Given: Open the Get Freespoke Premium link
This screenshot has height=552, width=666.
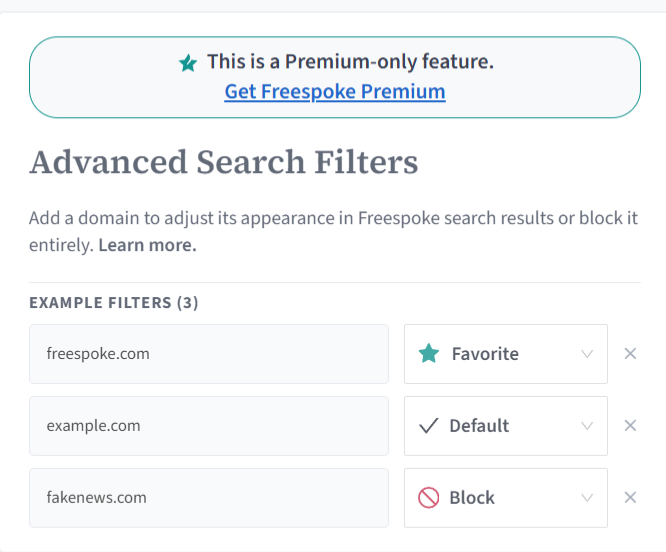Looking at the screenshot, I should 335,92.
